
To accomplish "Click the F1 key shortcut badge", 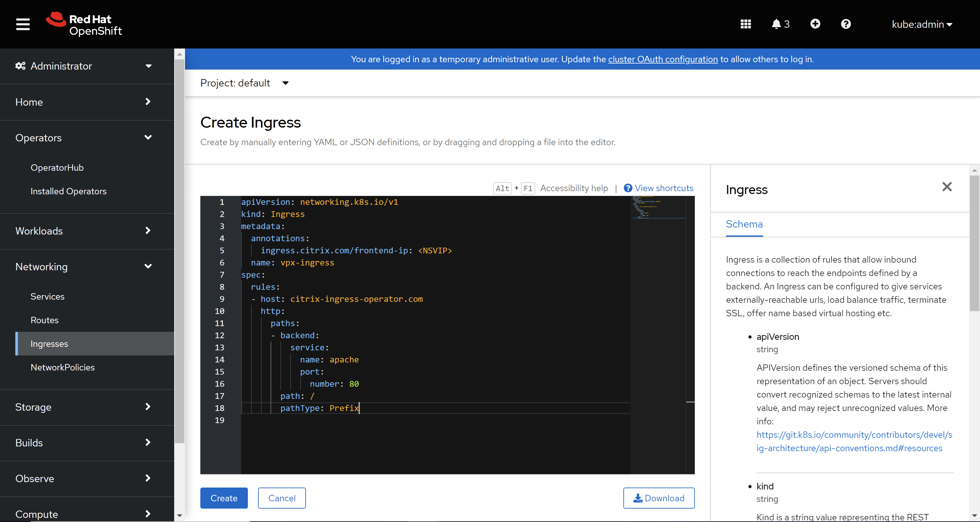I will click(x=528, y=188).
